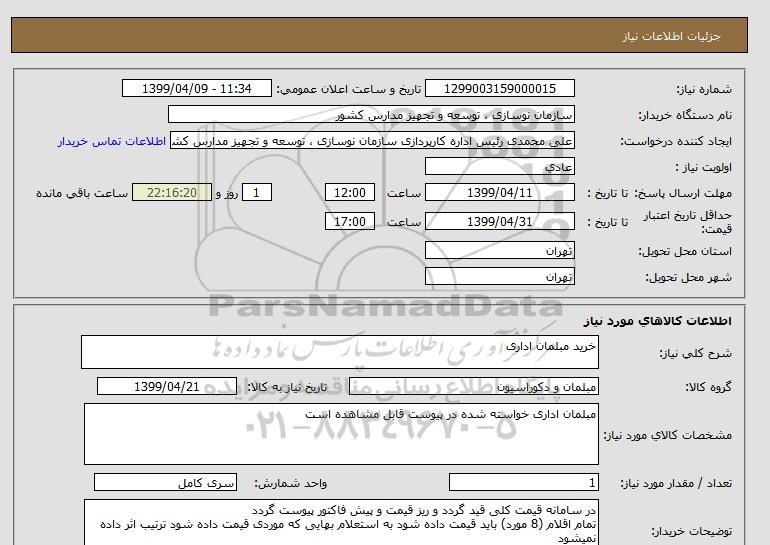Click the goods group field مبلمان و دکوراسیون
The width and height of the screenshot is (770, 545).
point(473,386)
